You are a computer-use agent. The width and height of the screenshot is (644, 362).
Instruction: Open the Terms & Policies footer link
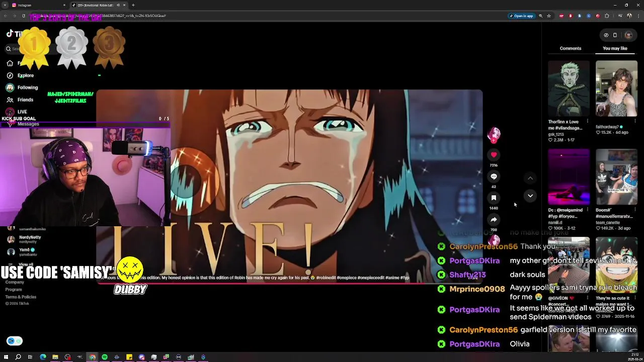[x=21, y=297]
